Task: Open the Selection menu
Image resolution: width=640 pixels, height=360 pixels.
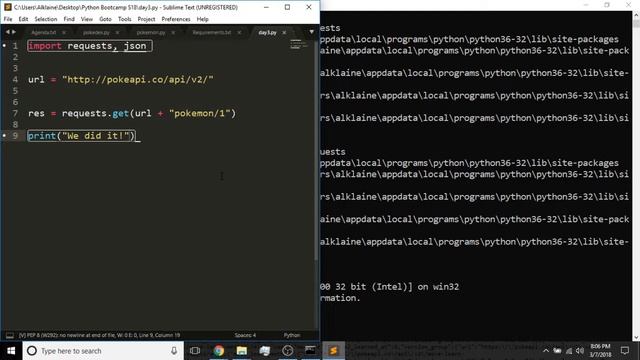Action: 46,19
